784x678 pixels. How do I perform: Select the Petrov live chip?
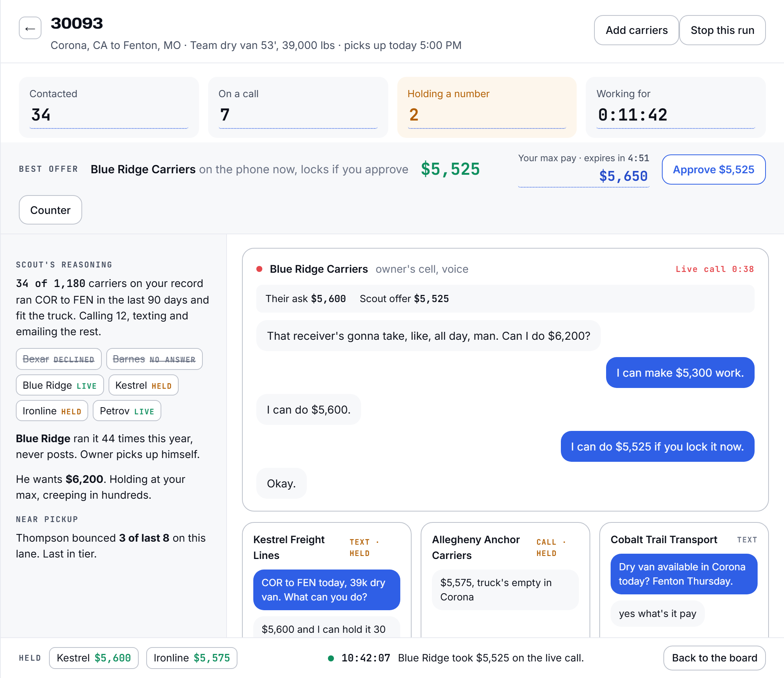coord(127,411)
